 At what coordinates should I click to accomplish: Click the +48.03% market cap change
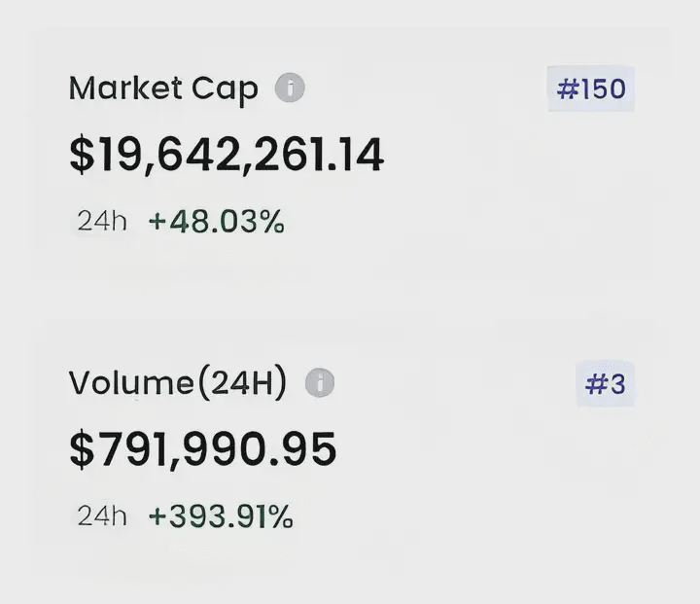point(216,222)
